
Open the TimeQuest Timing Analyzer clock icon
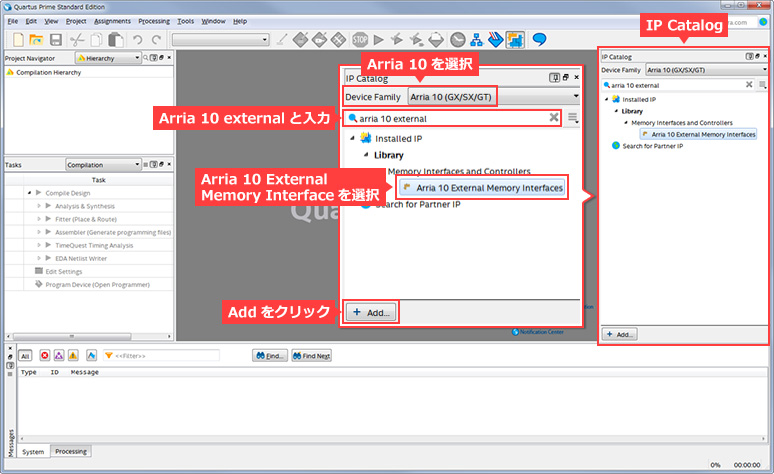point(458,40)
